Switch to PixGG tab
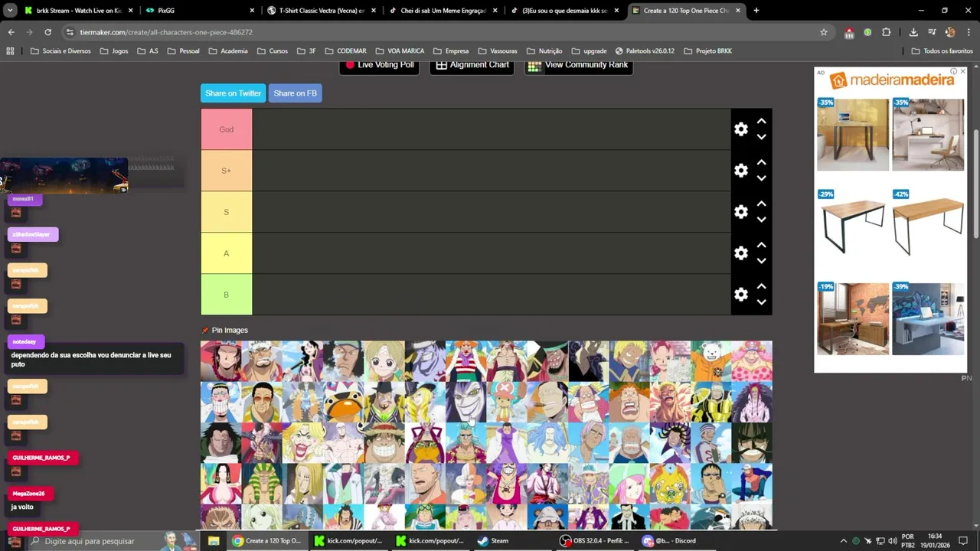980x551 pixels. pos(201,11)
